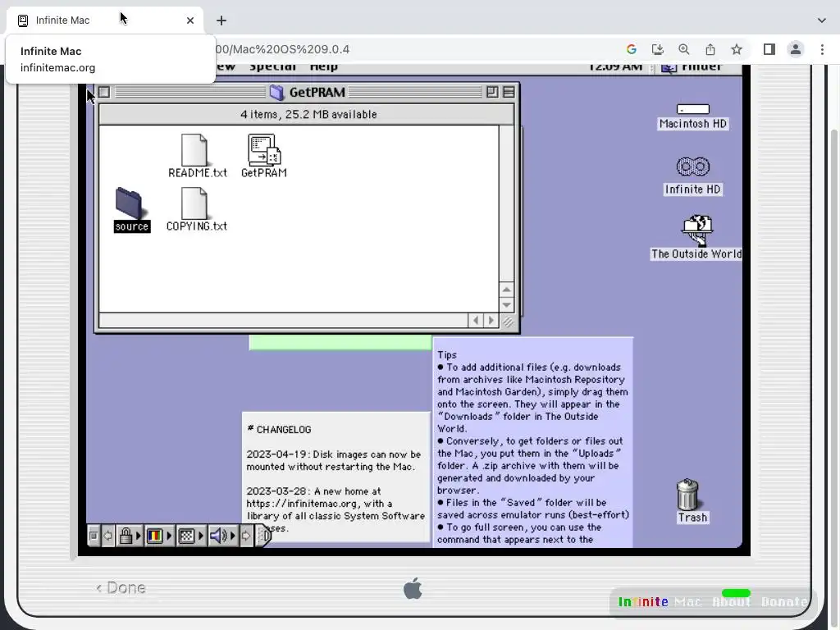Open the Finder application menu
Screen dimensions: 840x630
click(692, 68)
